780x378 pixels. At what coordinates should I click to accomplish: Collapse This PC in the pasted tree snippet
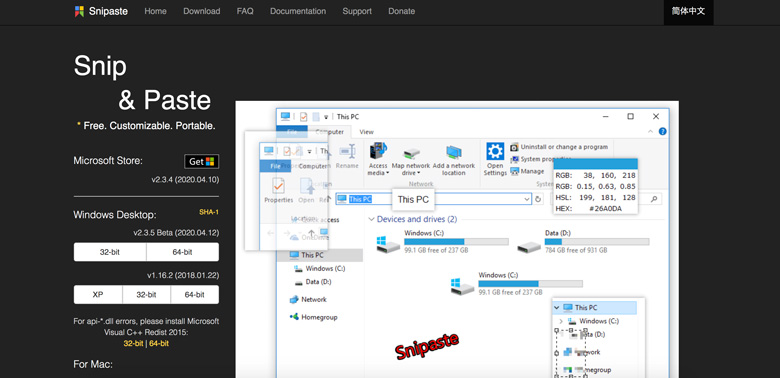click(x=557, y=307)
